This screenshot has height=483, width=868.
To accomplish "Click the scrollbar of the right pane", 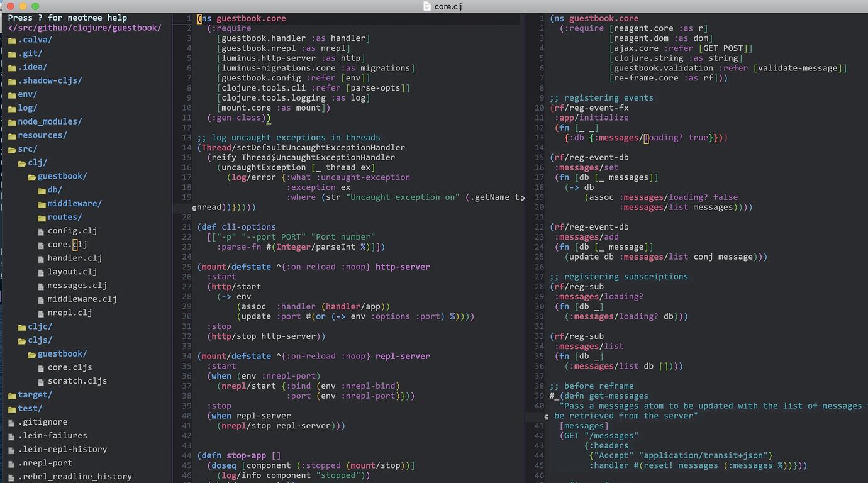I will [x=864, y=189].
